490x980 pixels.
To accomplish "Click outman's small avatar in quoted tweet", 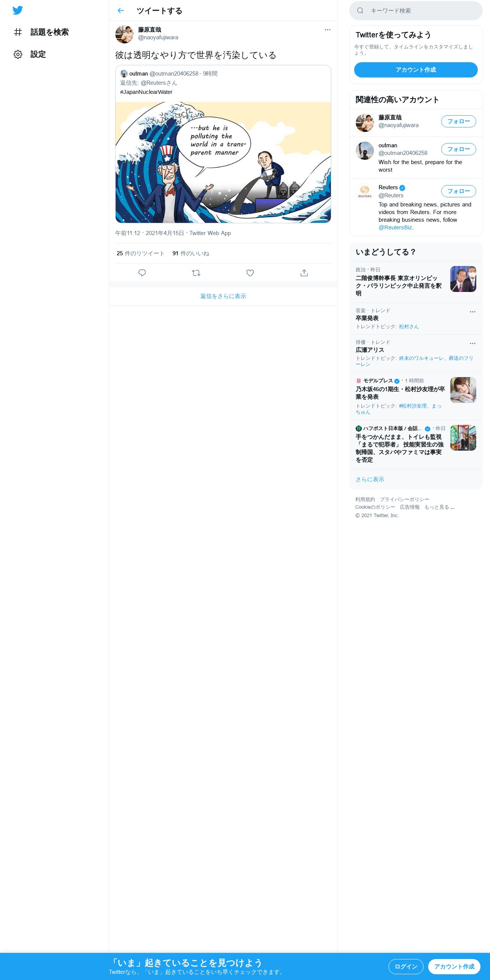I will tap(124, 74).
